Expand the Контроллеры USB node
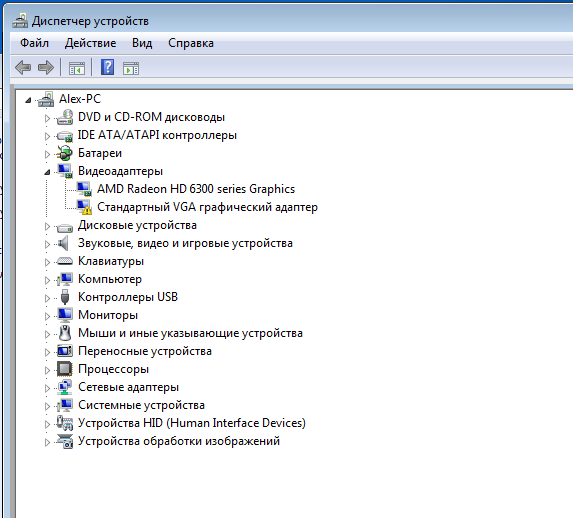Image resolution: width=573 pixels, height=518 pixels. [47, 298]
